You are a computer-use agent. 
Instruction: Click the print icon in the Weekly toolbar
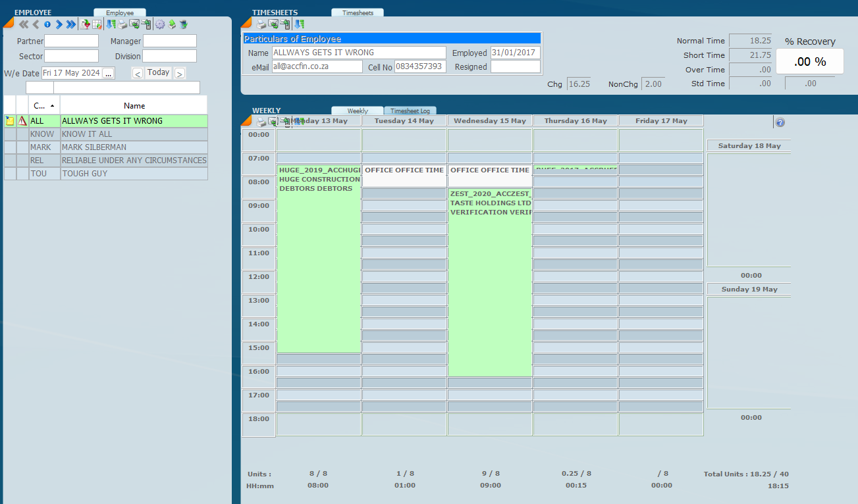point(261,122)
